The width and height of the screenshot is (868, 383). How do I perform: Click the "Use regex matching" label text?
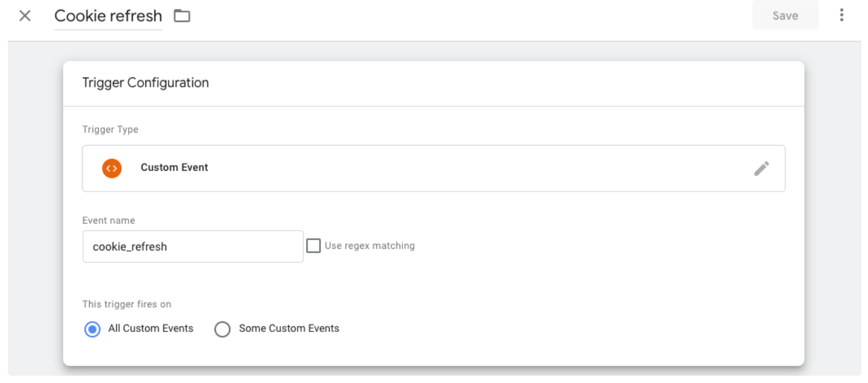point(369,246)
